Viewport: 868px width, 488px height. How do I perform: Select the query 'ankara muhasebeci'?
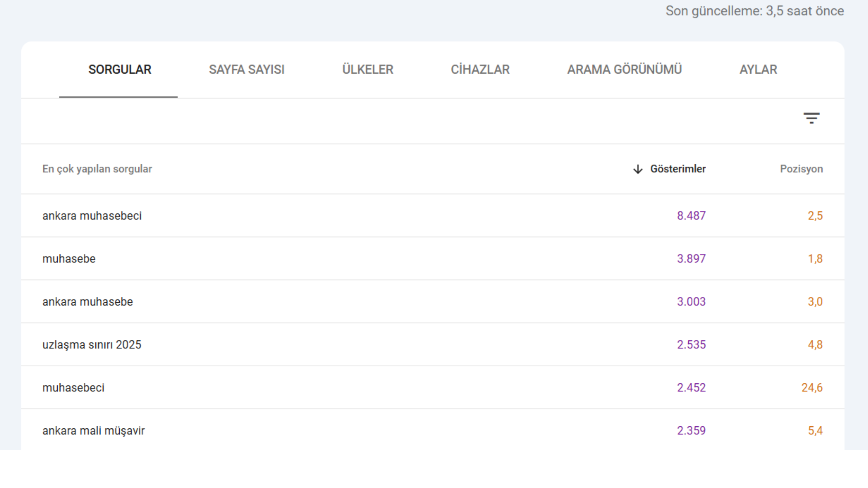[93, 215]
